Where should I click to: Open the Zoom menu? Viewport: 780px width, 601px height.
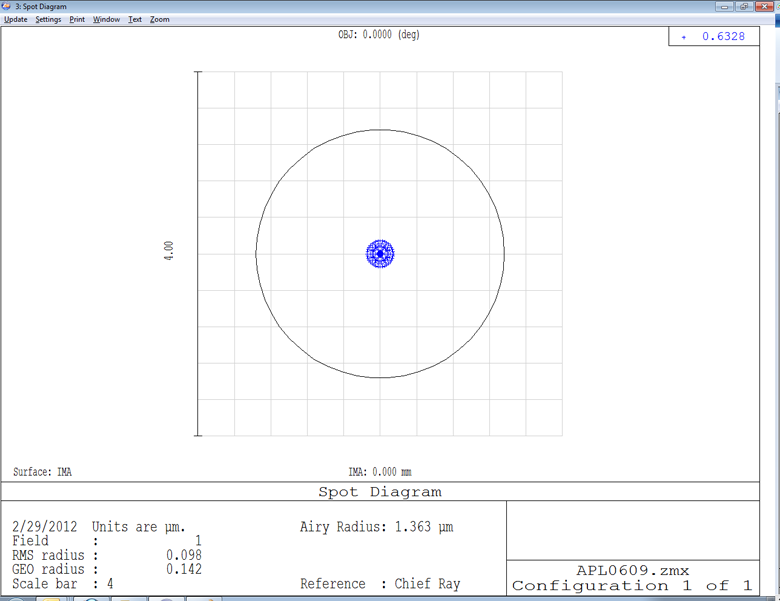pyautogui.click(x=160, y=20)
